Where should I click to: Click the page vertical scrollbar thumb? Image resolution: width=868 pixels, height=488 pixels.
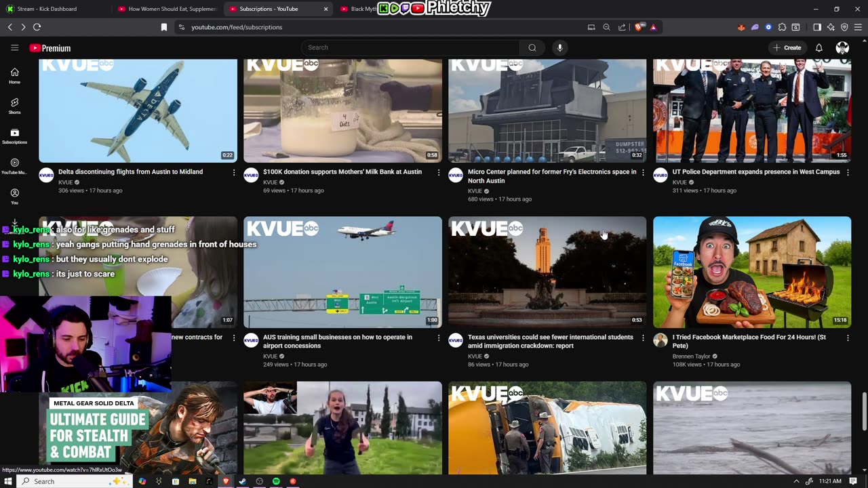point(863,411)
